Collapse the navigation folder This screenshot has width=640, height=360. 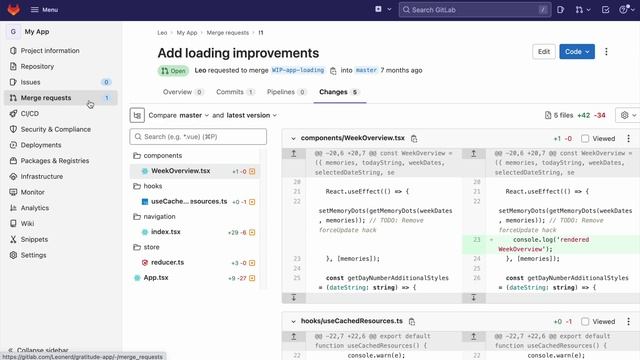154,217
